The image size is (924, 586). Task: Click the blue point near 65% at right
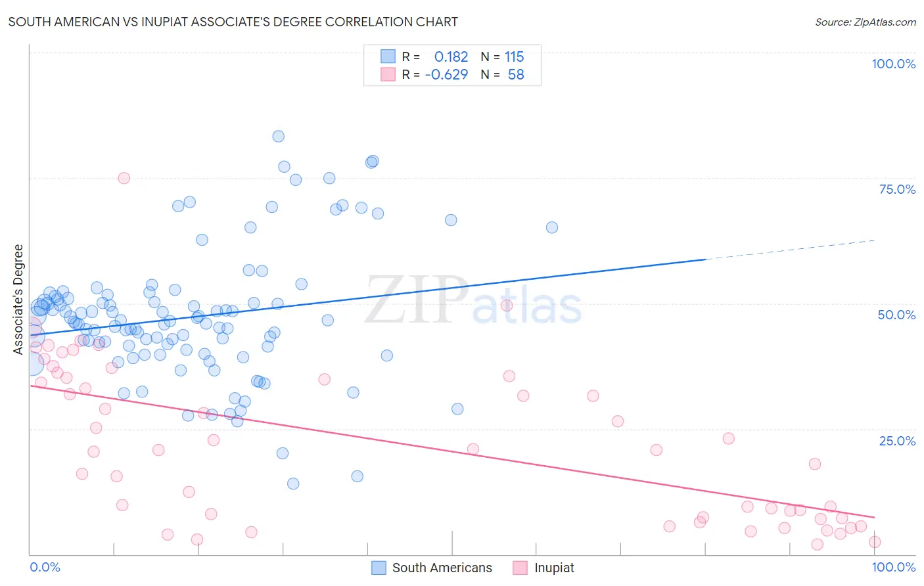click(552, 227)
